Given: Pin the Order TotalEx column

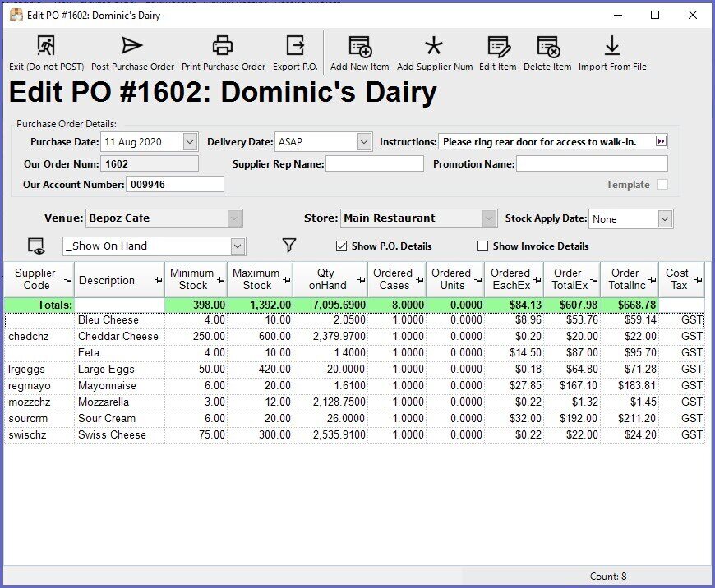Looking at the screenshot, I should click(x=593, y=279).
